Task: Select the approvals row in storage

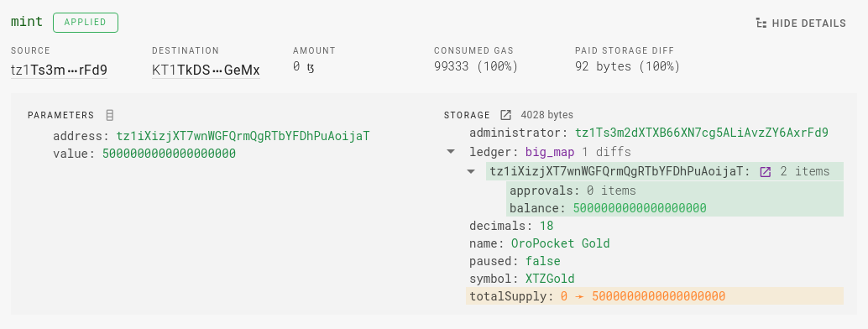Action: pyautogui.click(x=675, y=191)
